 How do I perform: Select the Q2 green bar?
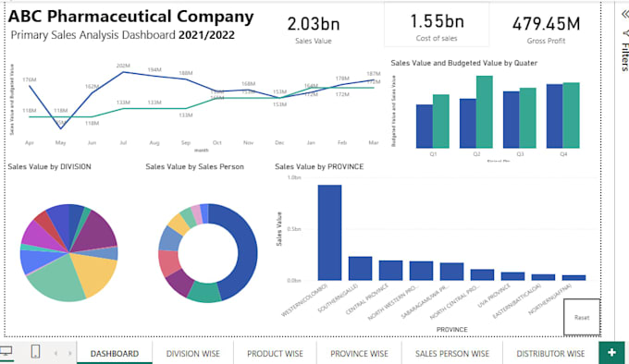pyautogui.click(x=485, y=112)
